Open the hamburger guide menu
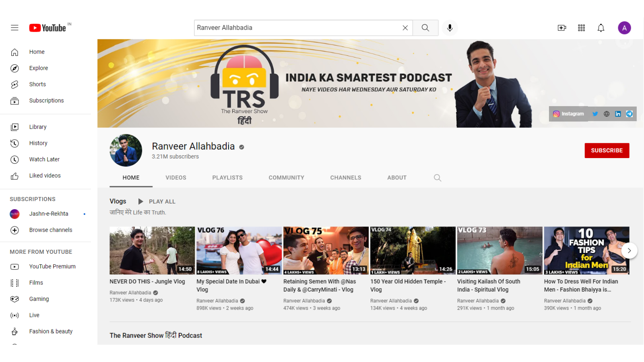 click(x=14, y=28)
